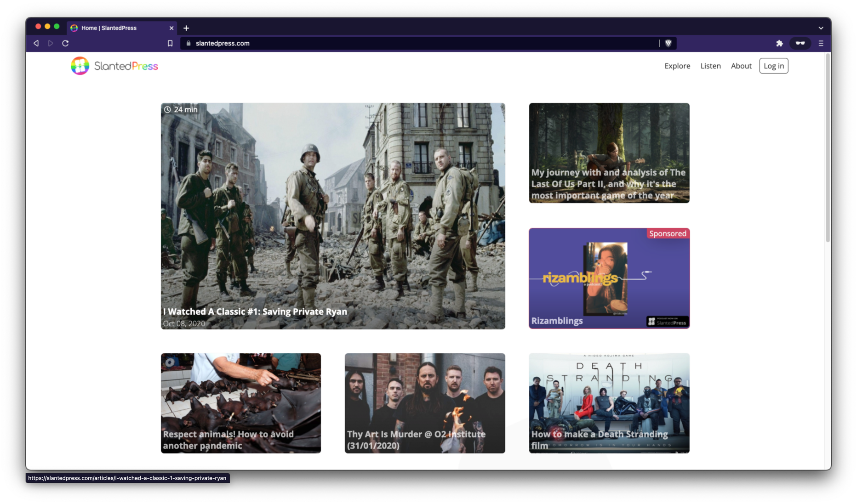Click the browser back arrow
The height and width of the screenshot is (504, 857).
click(x=36, y=43)
